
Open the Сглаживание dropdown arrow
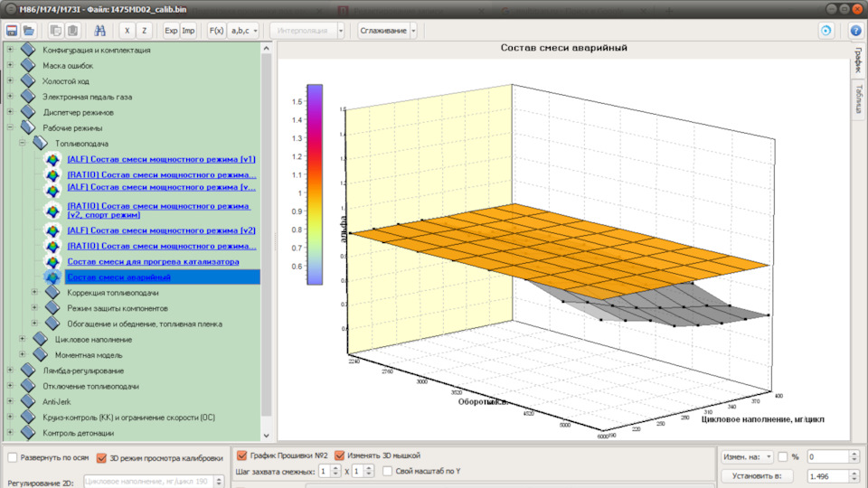tap(413, 31)
